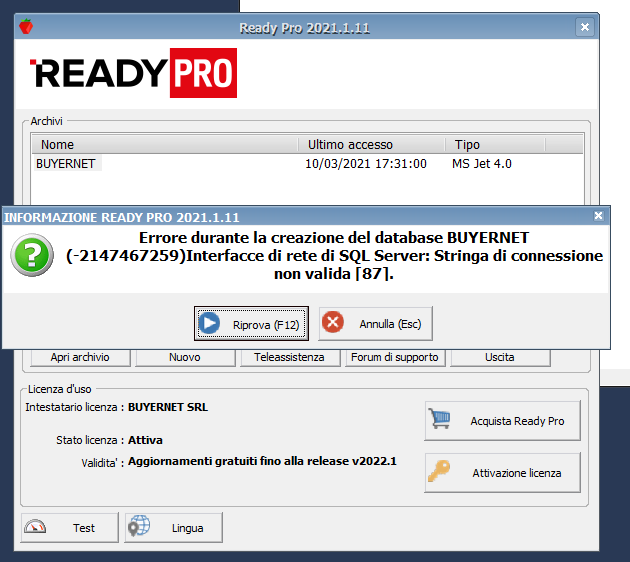630x562 pixels.
Task: Close the Ready Pro 2021.1.11 main window
Action: tap(585, 27)
